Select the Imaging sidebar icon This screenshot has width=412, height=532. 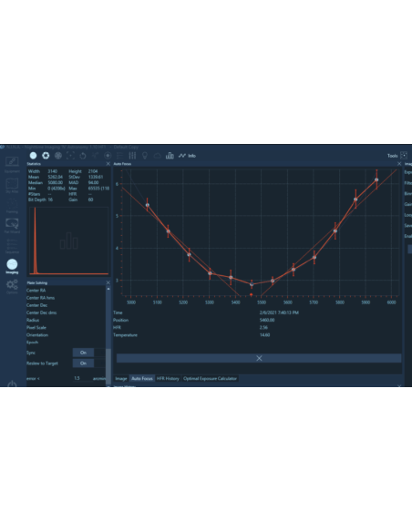pos(12,266)
